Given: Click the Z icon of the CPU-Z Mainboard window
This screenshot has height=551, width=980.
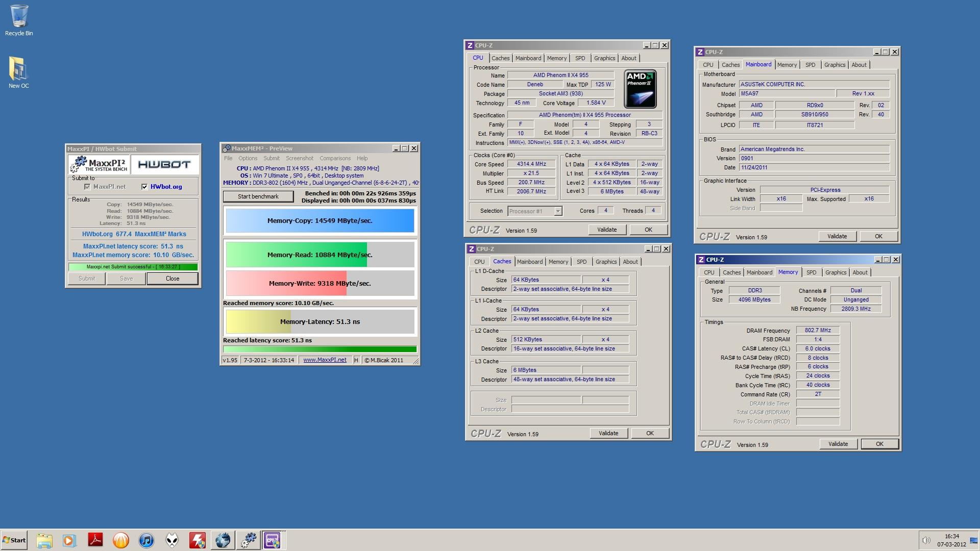Looking at the screenshot, I should pyautogui.click(x=700, y=52).
